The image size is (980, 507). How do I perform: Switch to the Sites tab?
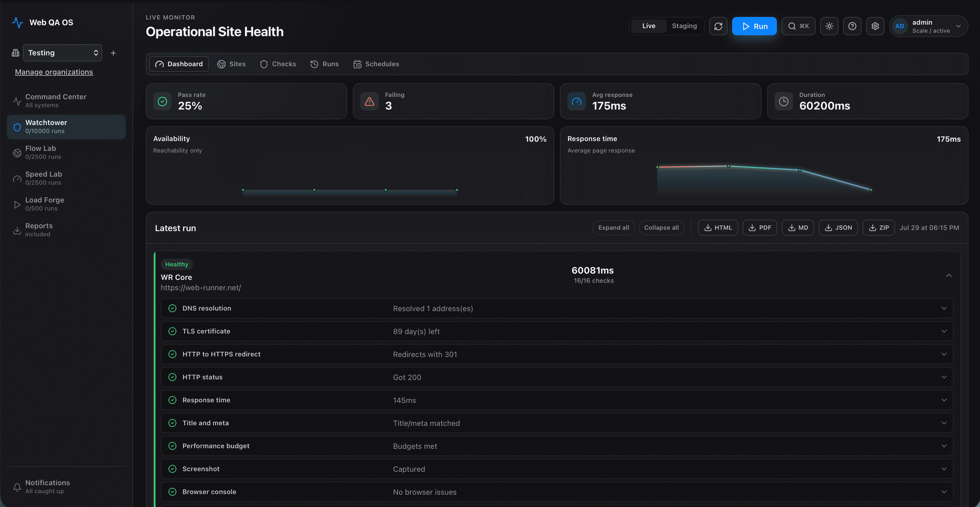231,64
